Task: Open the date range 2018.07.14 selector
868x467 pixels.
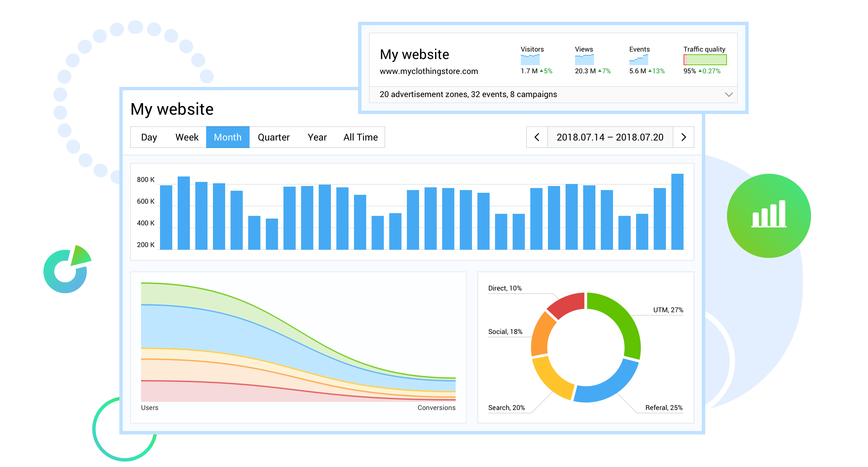Action: tap(610, 137)
